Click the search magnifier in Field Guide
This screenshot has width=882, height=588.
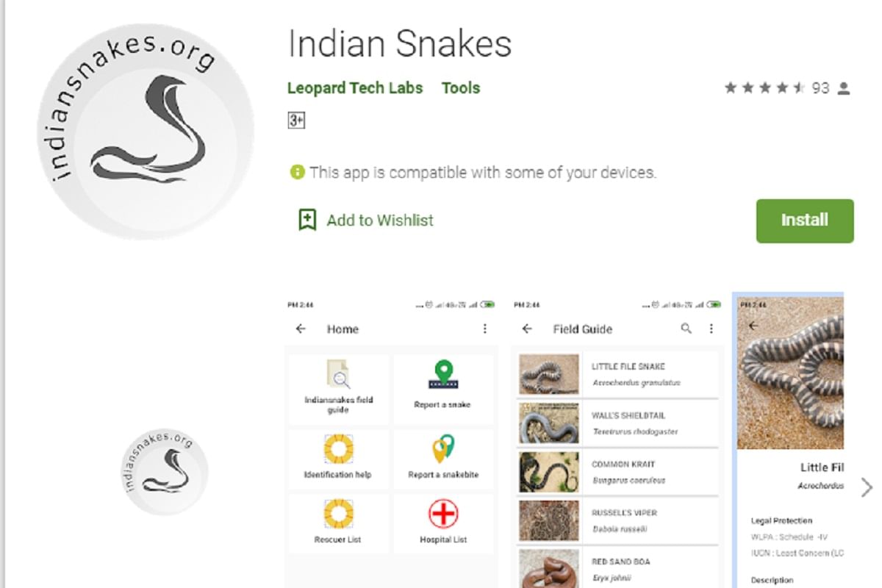(686, 329)
